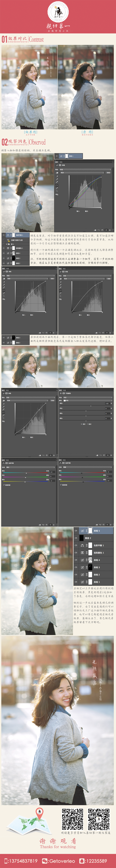Toggle 保留明度 checkbox in right Color Balance panel
This screenshot has width=116, height=868.
(x=61, y=485)
